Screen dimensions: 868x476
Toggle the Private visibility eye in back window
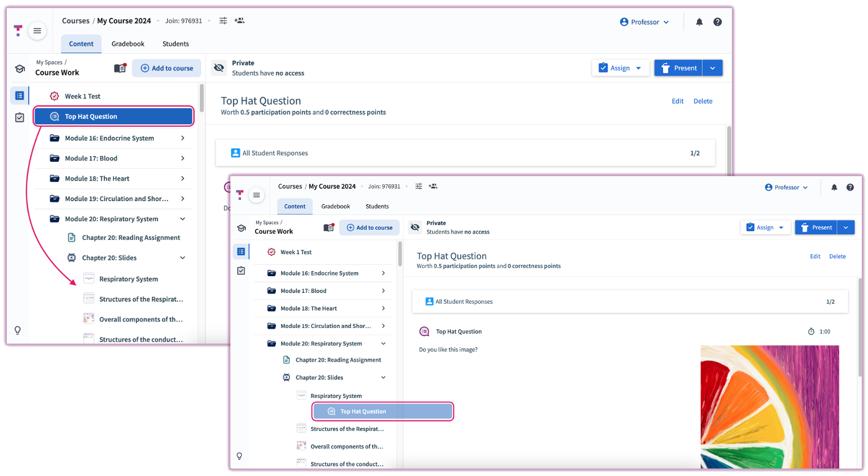[219, 67]
